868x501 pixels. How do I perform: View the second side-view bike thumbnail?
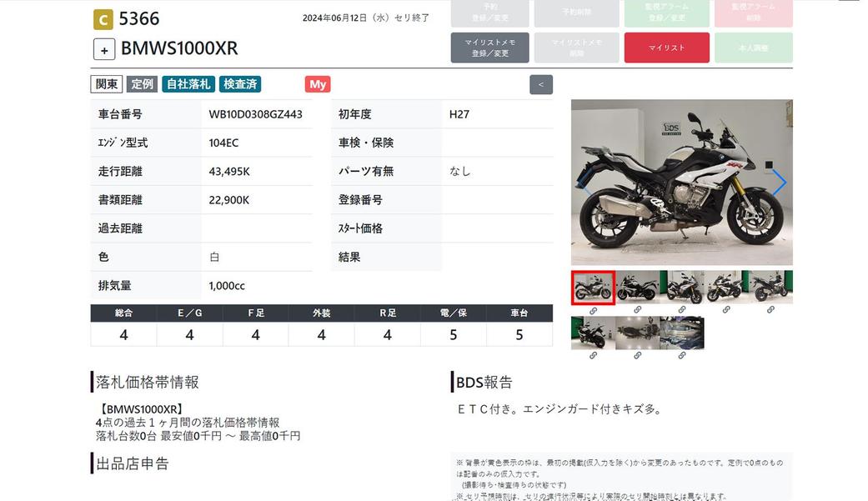(637, 288)
